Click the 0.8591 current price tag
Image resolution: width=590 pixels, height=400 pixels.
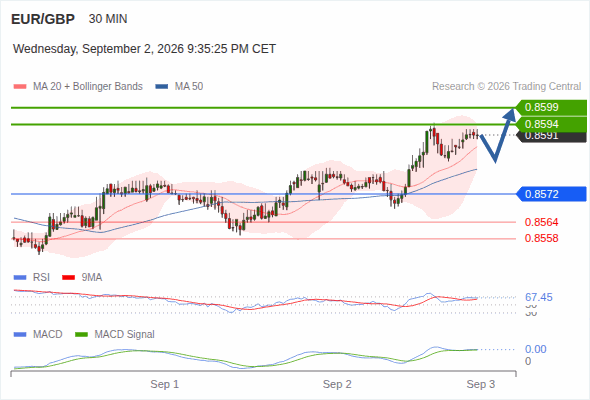pyautogui.click(x=551, y=137)
